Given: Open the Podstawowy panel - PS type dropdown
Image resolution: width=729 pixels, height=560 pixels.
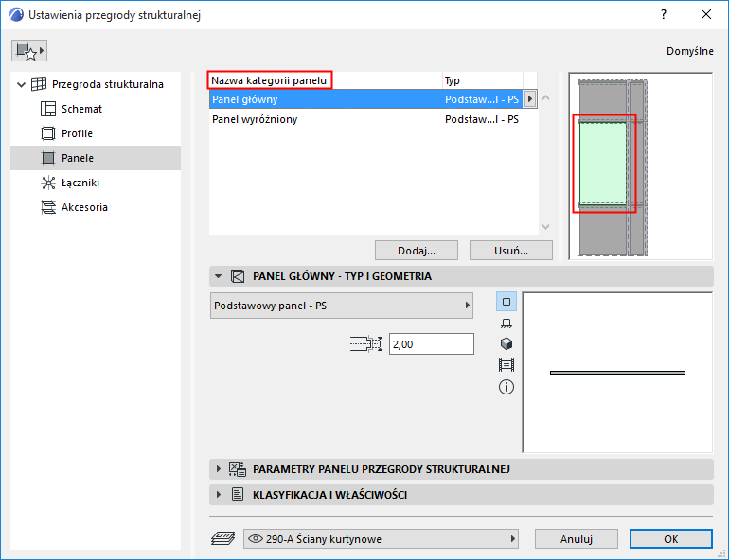Looking at the screenshot, I should tap(342, 306).
